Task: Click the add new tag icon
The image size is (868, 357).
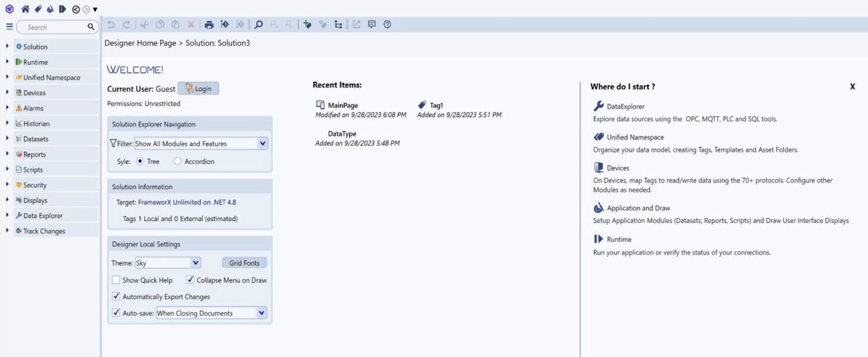Action: (x=307, y=25)
